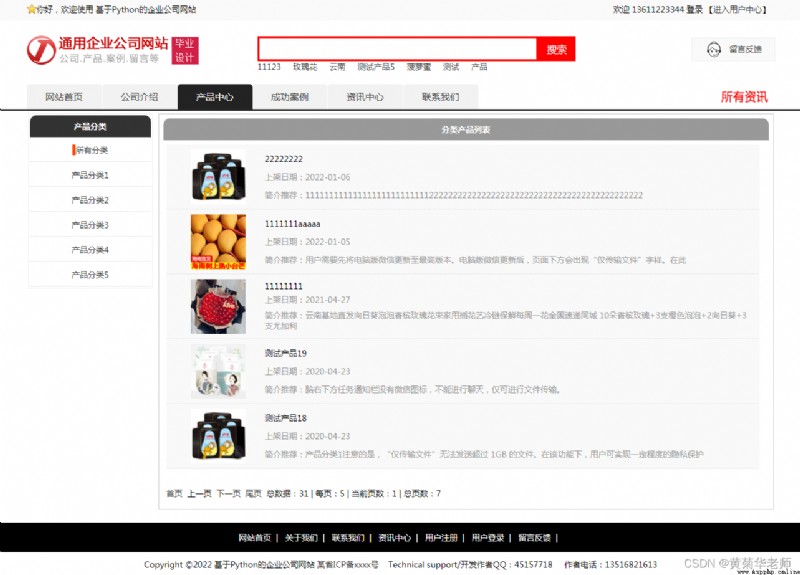The image size is (800, 575).
Task: Click footer link 联系我们
Action: click(x=348, y=538)
